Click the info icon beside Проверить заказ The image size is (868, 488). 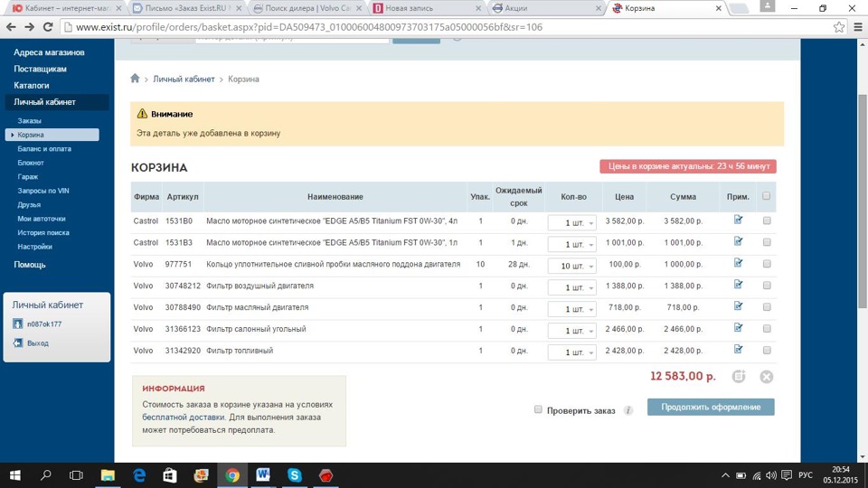point(627,410)
